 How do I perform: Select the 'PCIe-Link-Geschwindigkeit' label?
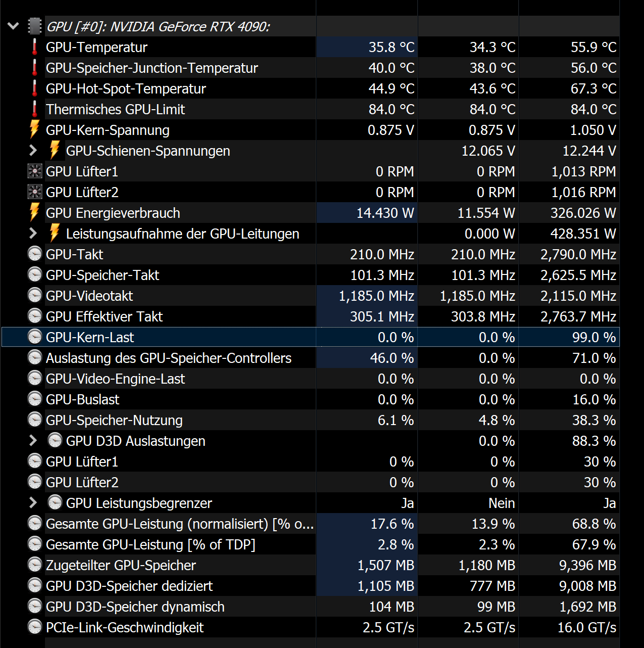125,627
